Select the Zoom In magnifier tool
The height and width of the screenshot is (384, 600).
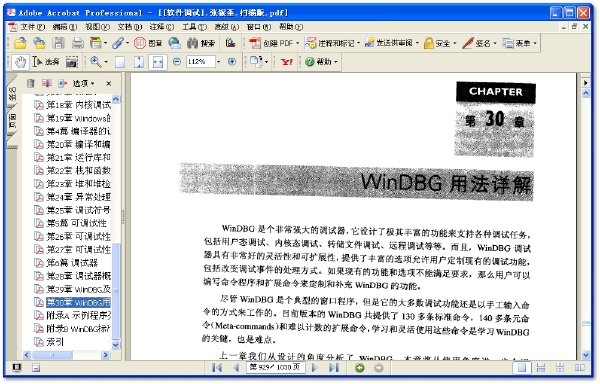click(96, 62)
